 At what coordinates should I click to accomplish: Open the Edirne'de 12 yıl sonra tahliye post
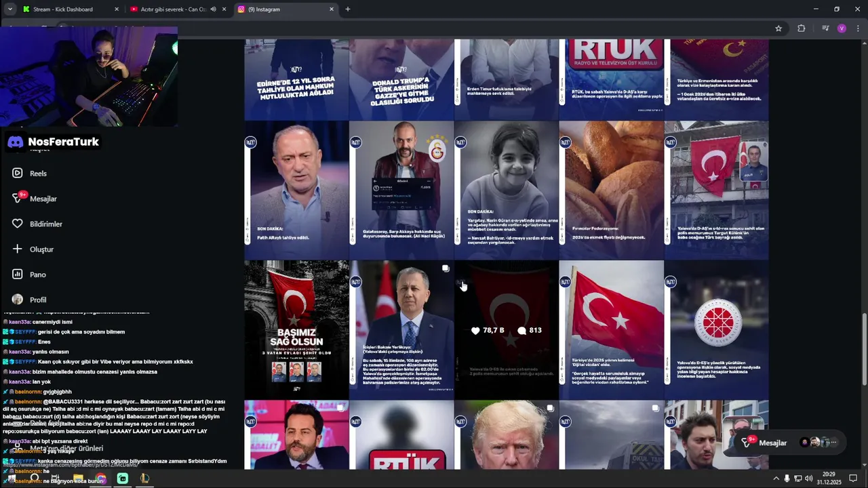point(296,79)
